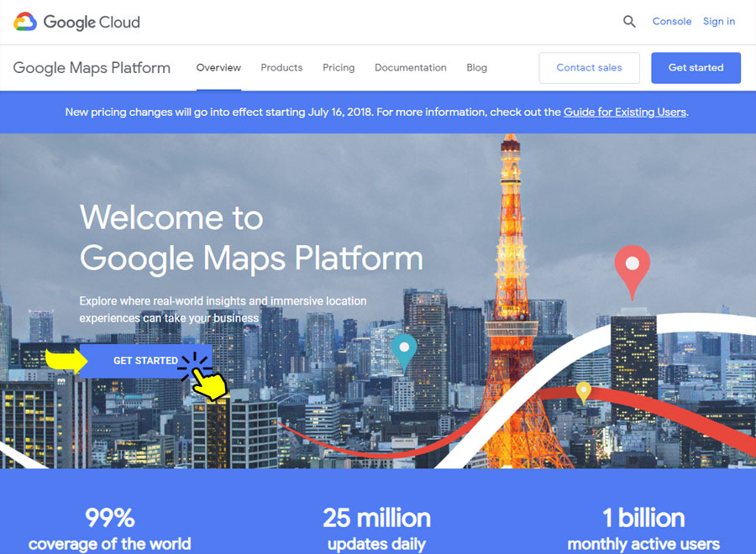This screenshot has height=554, width=756.
Task: Open the Products menu item
Action: coord(281,68)
